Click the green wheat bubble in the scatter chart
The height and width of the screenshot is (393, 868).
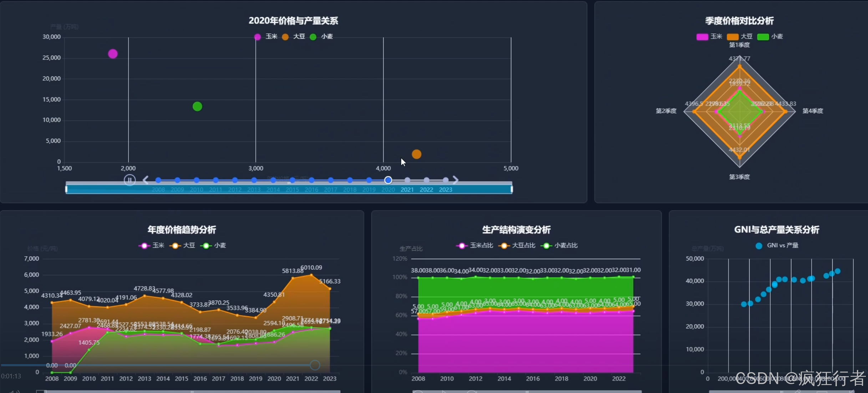(x=197, y=106)
